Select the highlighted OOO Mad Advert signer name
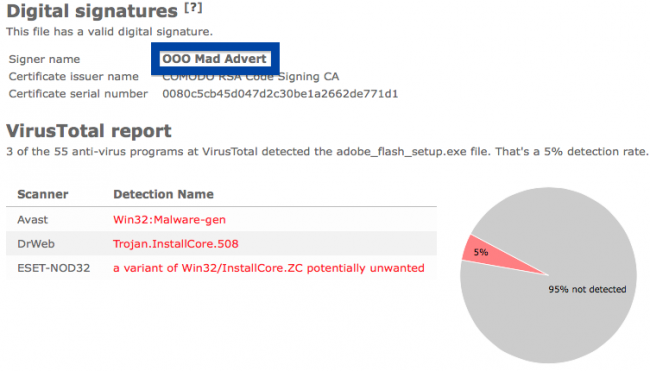650x371 pixels. [x=215, y=59]
